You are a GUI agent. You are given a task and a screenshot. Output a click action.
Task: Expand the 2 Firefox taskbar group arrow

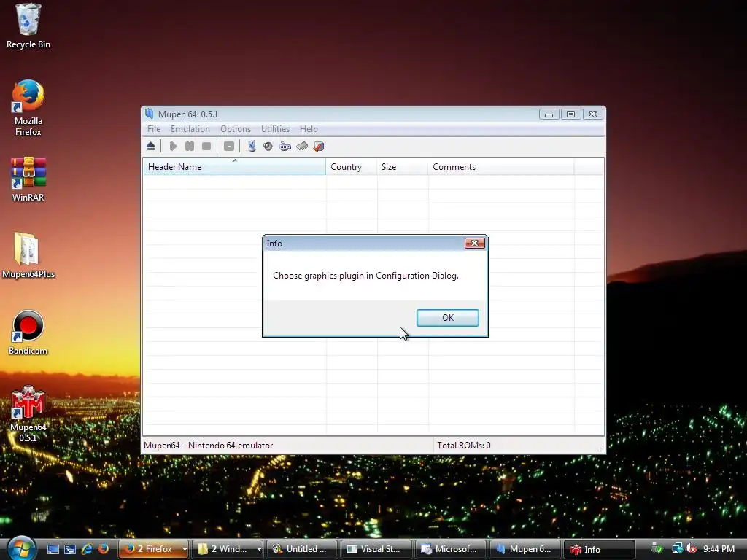click(x=185, y=549)
